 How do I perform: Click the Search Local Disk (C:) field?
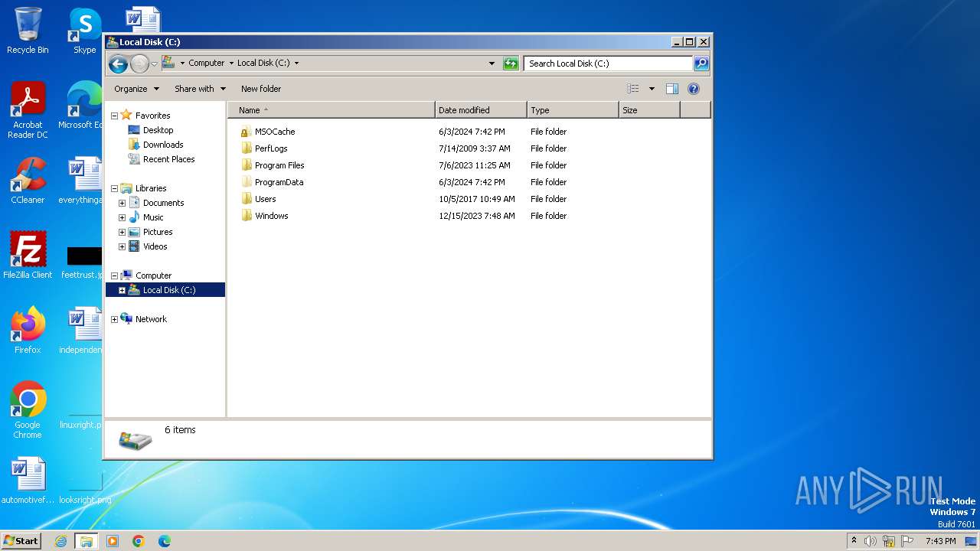point(609,64)
